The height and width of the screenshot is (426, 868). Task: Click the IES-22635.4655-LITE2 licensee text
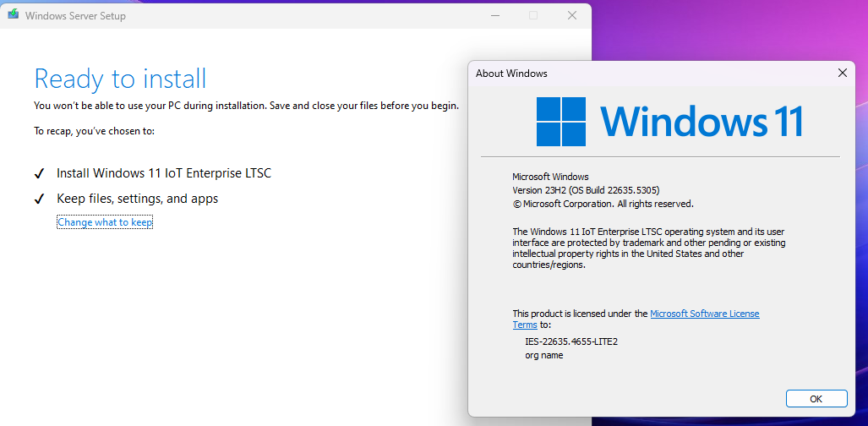[571, 341]
